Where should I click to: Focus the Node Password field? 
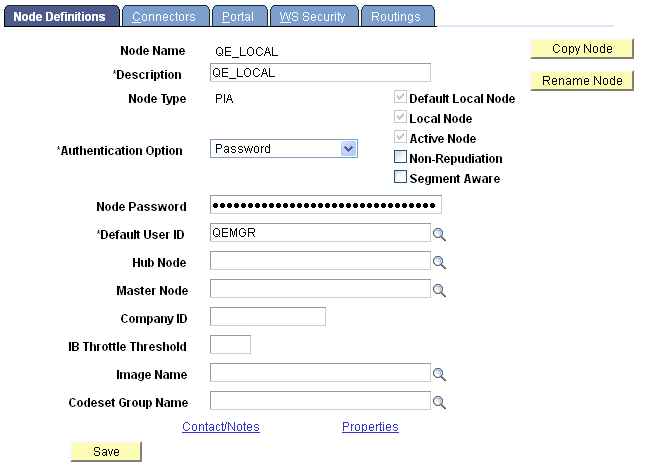(x=326, y=205)
